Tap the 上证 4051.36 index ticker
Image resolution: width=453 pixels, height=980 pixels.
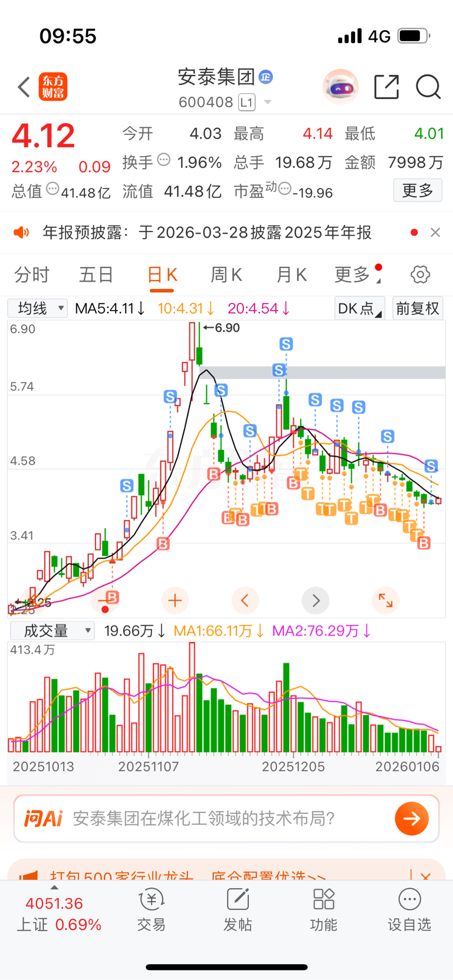click(59, 913)
